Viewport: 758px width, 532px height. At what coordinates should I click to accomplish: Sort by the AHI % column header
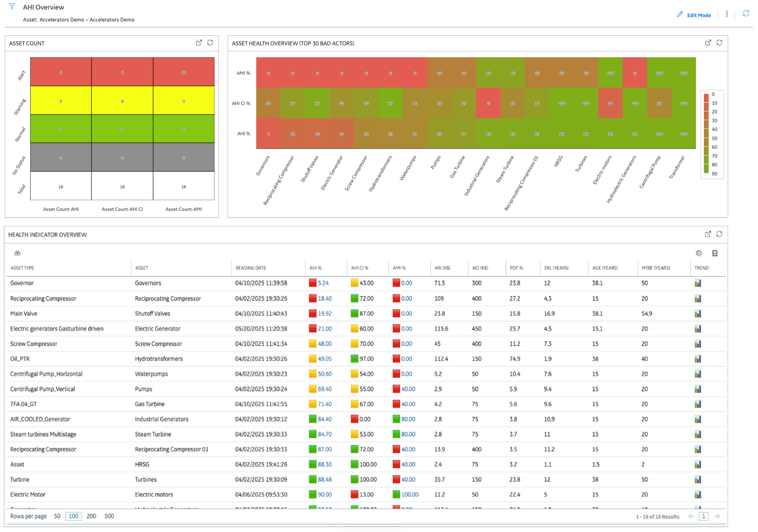pyautogui.click(x=316, y=268)
